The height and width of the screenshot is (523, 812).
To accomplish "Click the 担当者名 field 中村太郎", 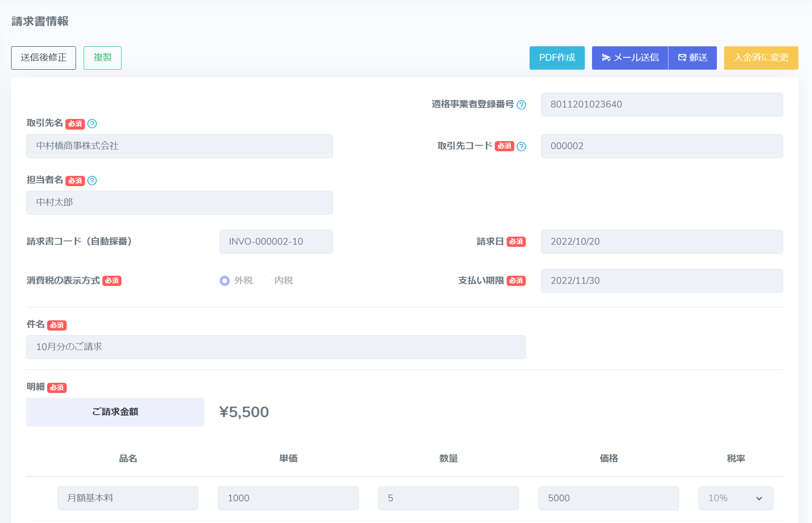I will coord(180,203).
